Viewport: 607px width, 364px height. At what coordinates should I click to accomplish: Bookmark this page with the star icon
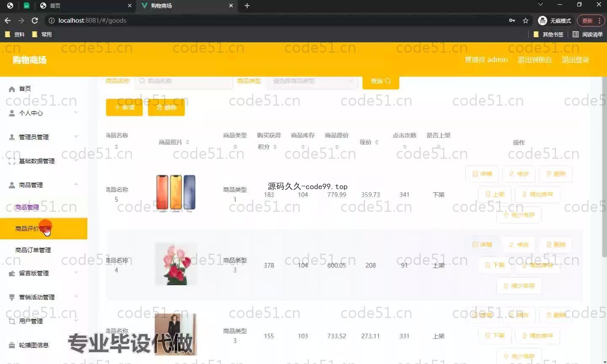coord(526,20)
